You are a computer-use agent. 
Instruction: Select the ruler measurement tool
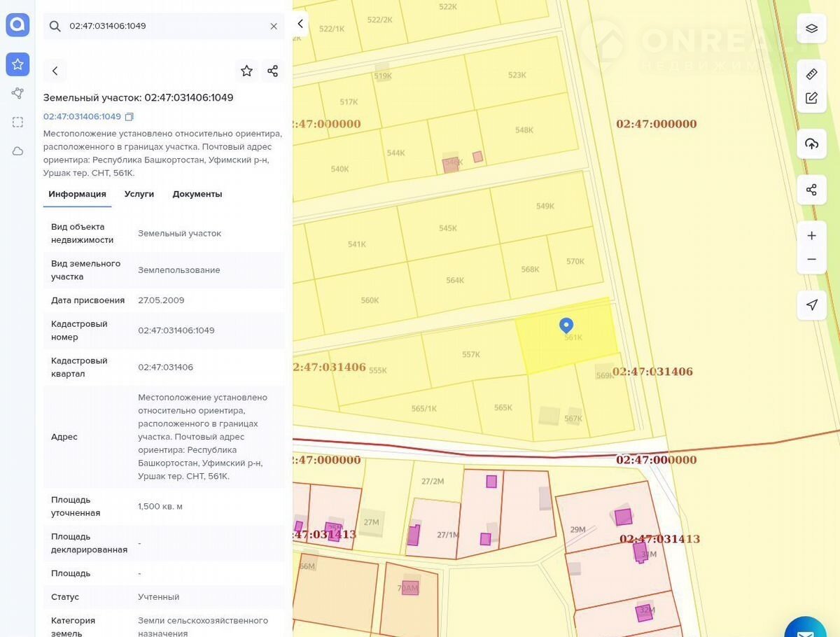pyautogui.click(x=811, y=74)
